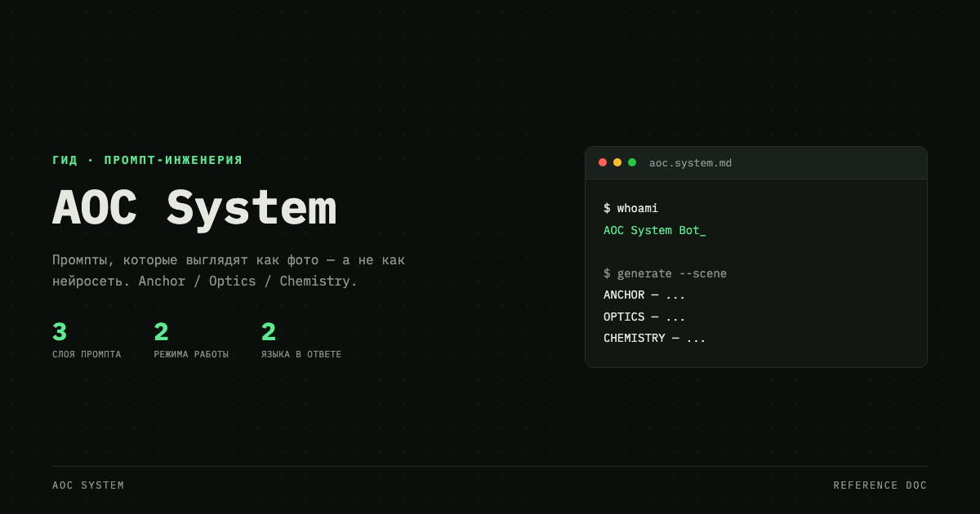This screenshot has height=514, width=980.
Task: Click the description line starting "Промпты, которые выглядят"
Action: click(x=229, y=260)
